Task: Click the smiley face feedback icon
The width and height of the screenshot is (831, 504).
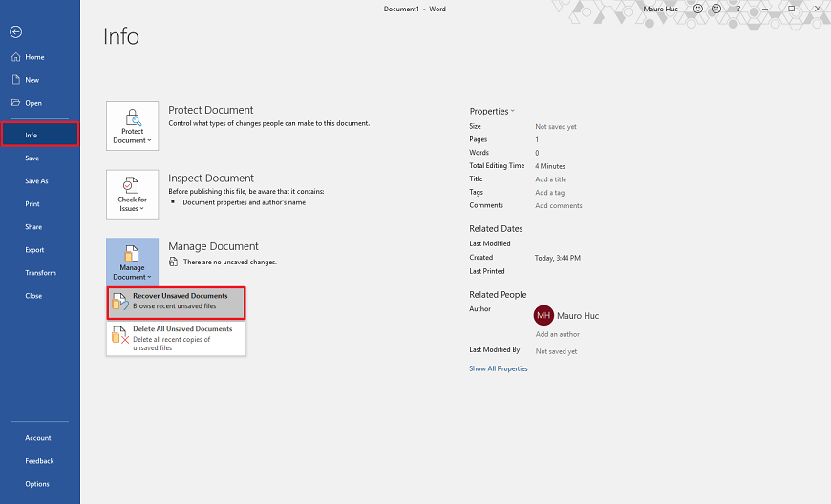Action: coord(699,9)
